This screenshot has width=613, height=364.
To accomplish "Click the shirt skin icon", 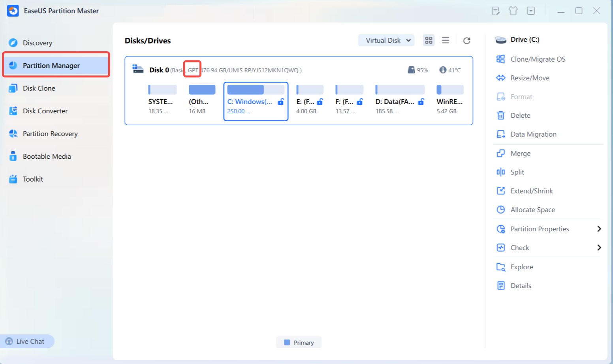I will (513, 11).
